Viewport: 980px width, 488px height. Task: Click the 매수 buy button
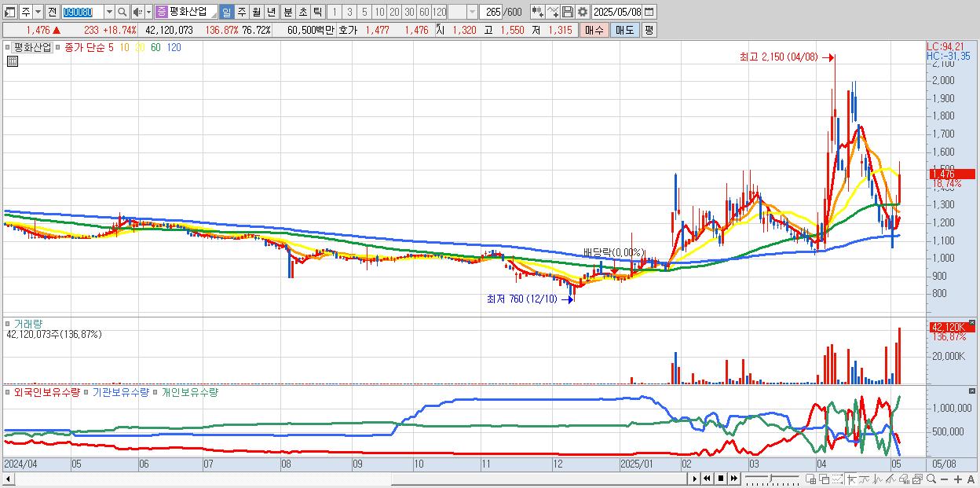(x=594, y=30)
